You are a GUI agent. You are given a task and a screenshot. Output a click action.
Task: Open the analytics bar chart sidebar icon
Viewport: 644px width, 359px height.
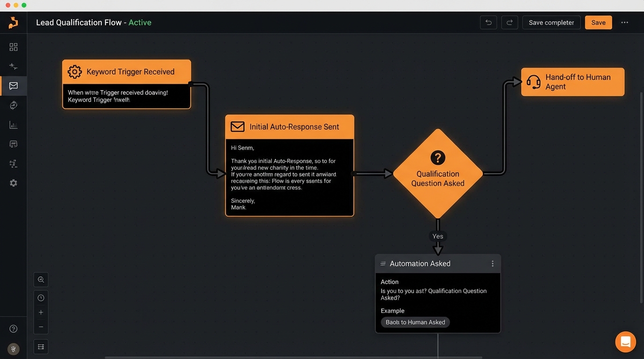click(x=14, y=125)
